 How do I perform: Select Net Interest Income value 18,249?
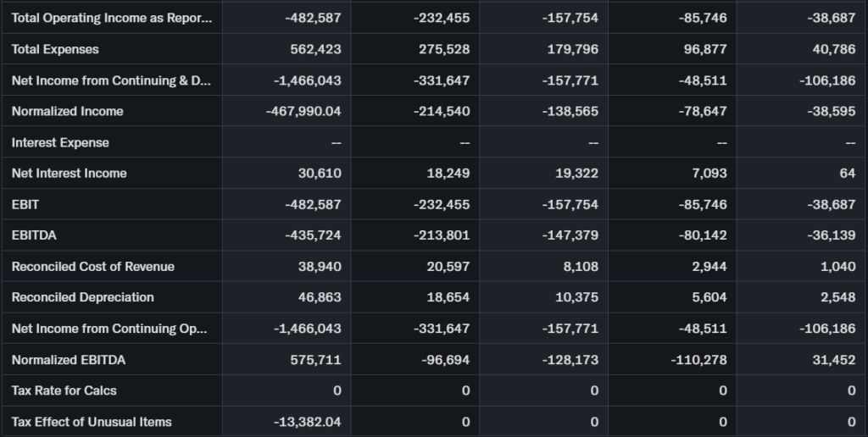(x=448, y=173)
